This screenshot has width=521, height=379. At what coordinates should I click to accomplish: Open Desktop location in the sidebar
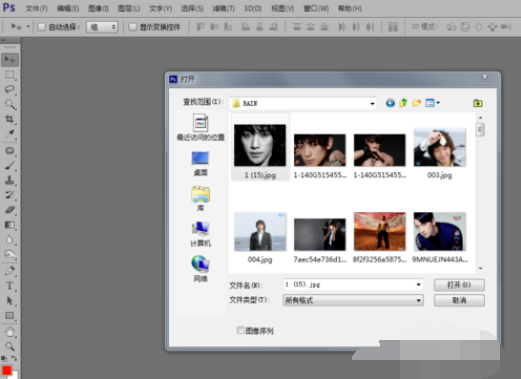click(200, 163)
